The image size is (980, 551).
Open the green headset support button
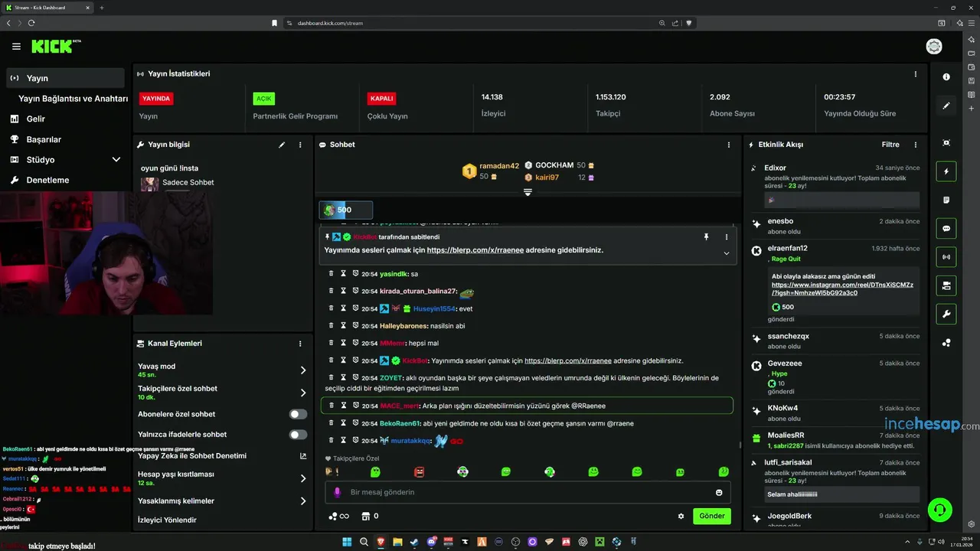(x=939, y=510)
